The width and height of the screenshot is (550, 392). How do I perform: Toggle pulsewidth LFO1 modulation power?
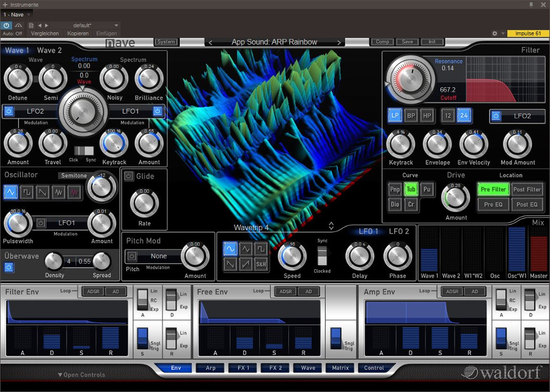(41, 223)
